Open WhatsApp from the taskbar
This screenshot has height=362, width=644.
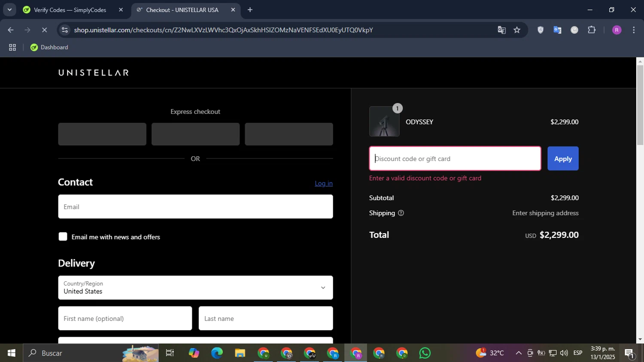[425, 353]
